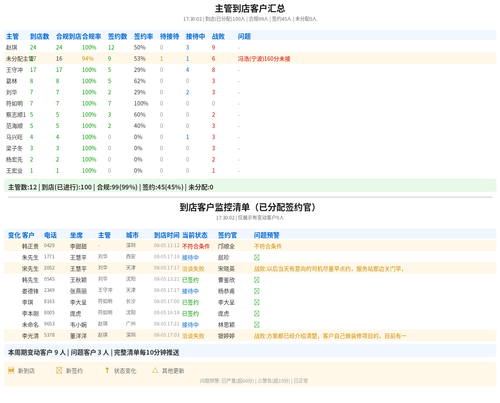The image size is (500, 403).
Task: Click phone number 0429
Action: pyautogui.click(x=49, y=245)
